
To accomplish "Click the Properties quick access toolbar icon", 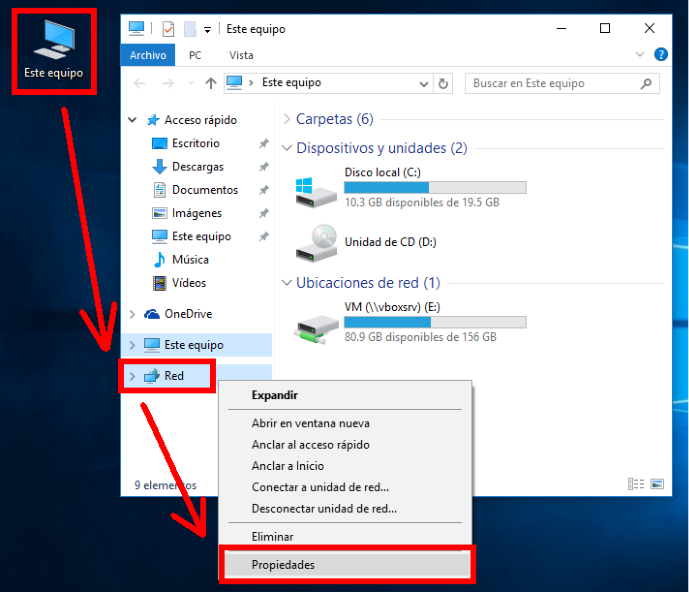I will 168,29.
